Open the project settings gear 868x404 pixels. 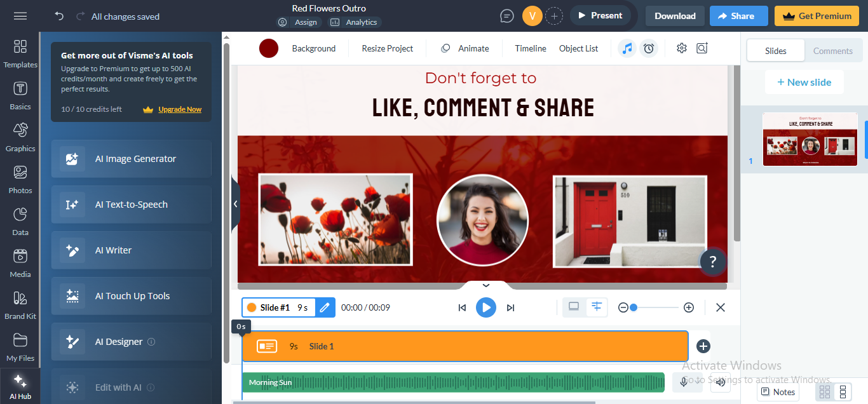(681, 48)
